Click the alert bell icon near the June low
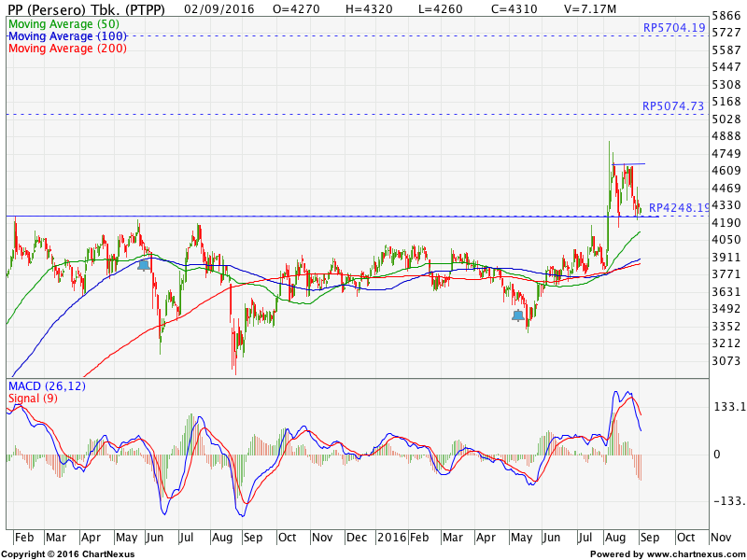747x560 pixels. click(x=518, y=316)
